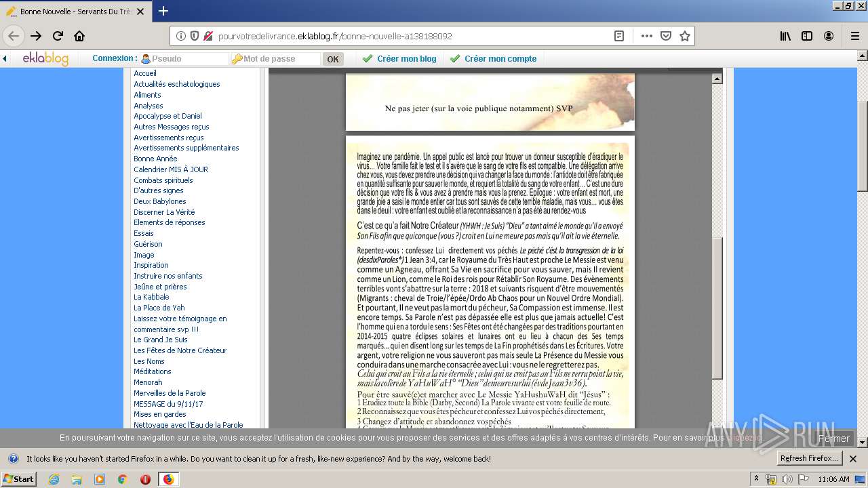Open Instruire nos enfants category
Screen dimensions: 868x488
[168, 276]
